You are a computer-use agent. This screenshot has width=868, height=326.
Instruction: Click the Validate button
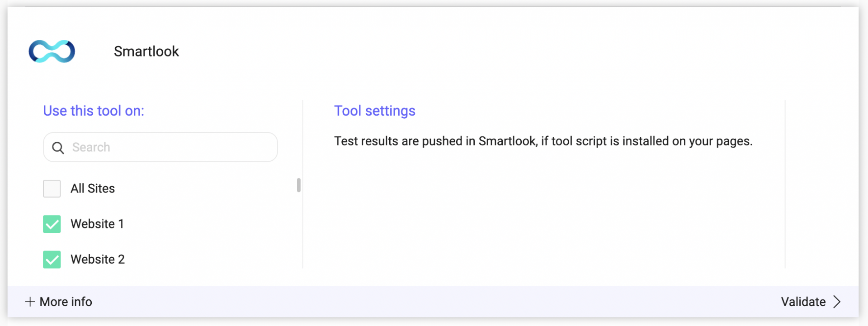[x=811, y=302]
